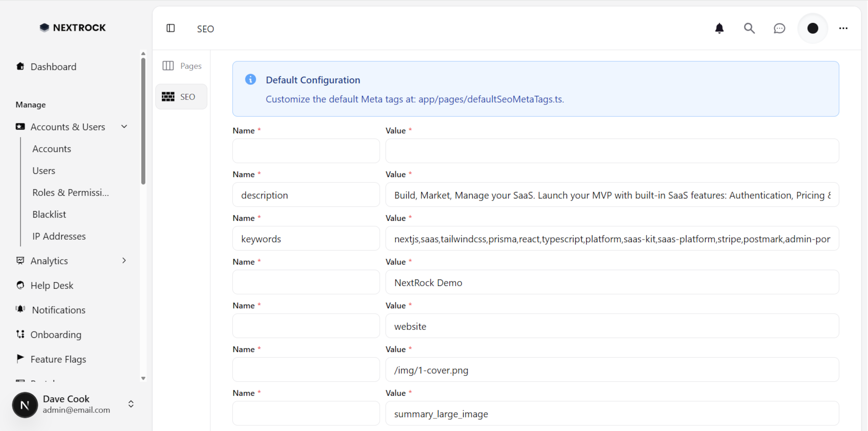Click the keywords Value field

(612, 239)
